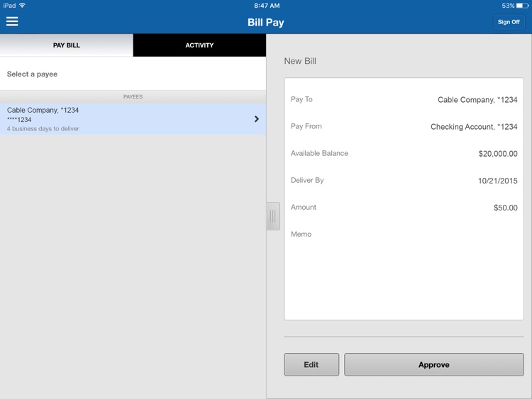
Task: Tap the Sign Off button
Action: click(x=509, y=22)
